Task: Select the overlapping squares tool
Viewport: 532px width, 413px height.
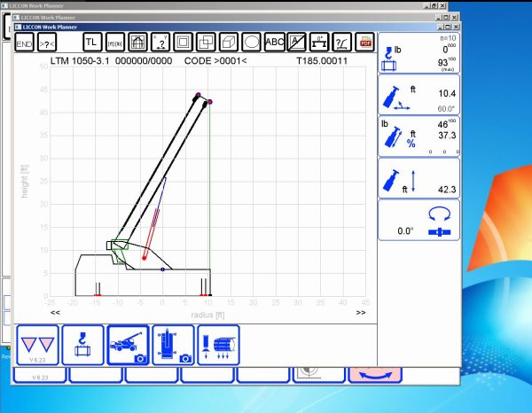Action: pyautogui.click(x=206, y=43)
